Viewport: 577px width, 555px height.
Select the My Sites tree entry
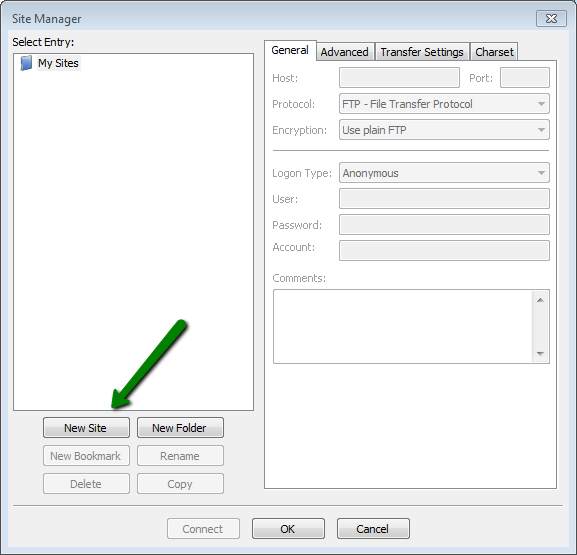point(58,63)
